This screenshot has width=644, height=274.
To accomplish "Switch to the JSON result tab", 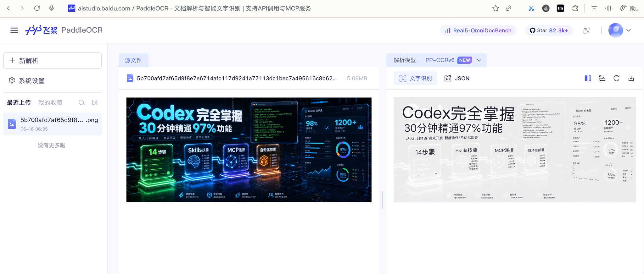I will pyautogui.click(x=457, y=78).
